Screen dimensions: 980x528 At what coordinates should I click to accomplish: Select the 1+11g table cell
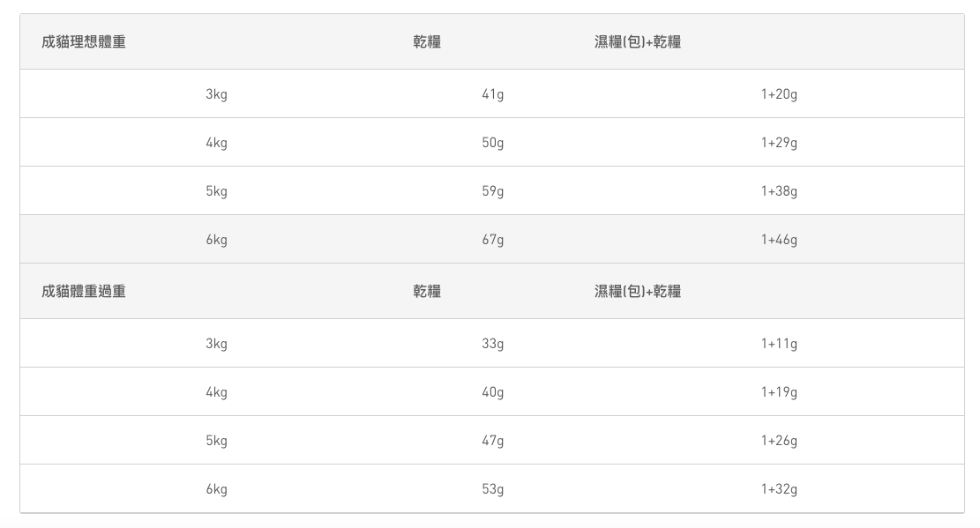(x=779, y=344)
